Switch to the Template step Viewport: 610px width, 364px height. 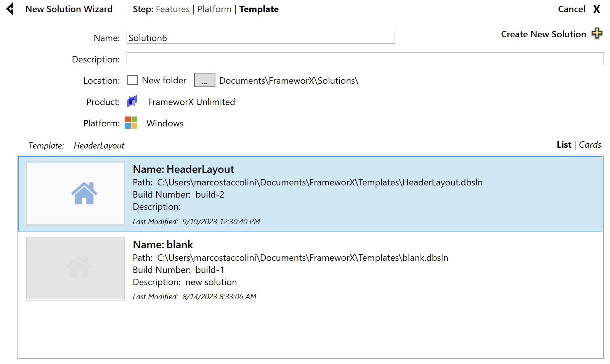tap(259, 9)
